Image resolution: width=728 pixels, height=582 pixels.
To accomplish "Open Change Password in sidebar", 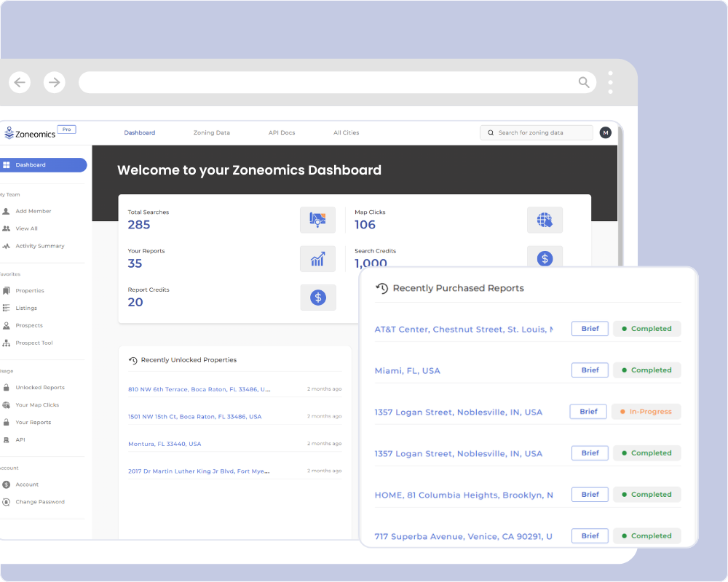I will [40, 502].
